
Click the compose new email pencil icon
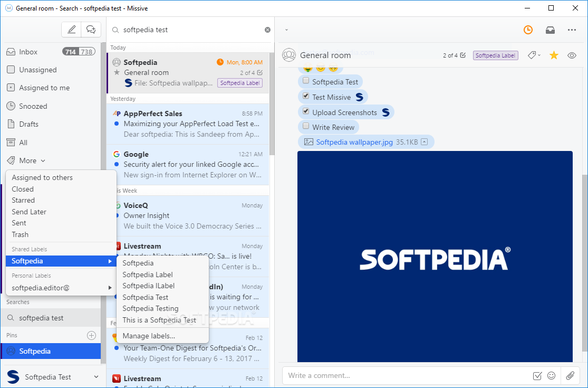(72, 30)
